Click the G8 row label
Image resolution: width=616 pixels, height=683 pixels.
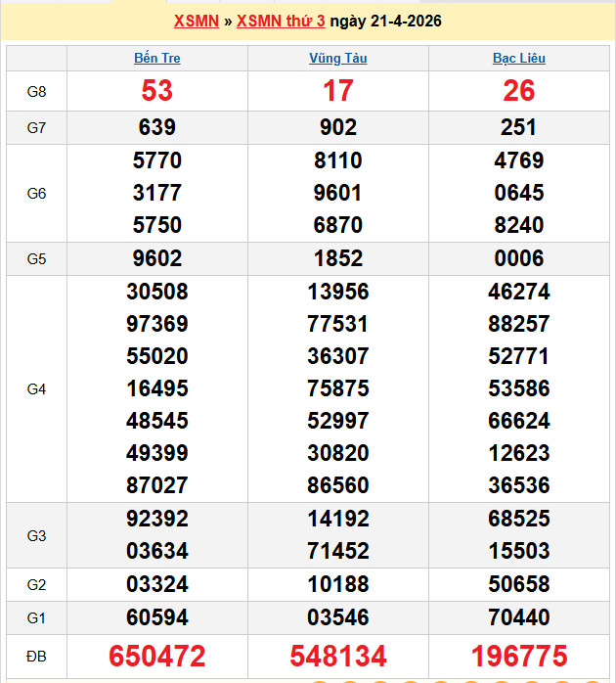(36, 91)
